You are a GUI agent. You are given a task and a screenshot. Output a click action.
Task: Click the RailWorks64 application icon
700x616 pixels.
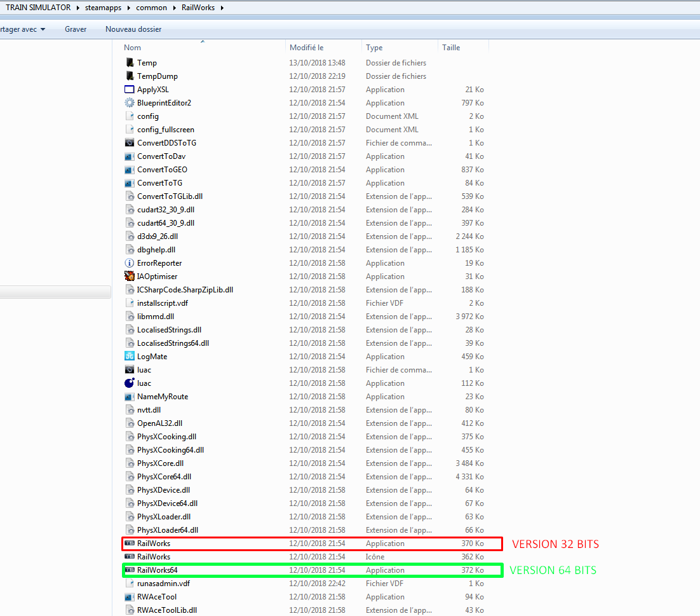(130, 570)
